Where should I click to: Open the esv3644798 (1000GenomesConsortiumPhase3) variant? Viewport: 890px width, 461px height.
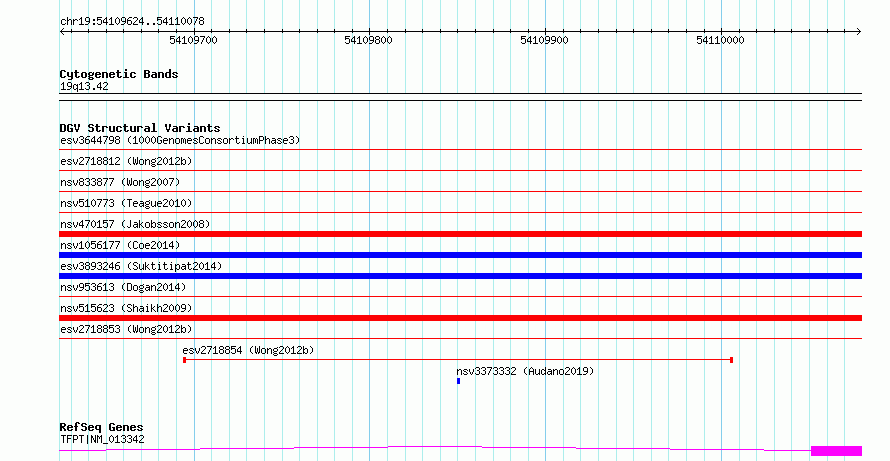180,140
